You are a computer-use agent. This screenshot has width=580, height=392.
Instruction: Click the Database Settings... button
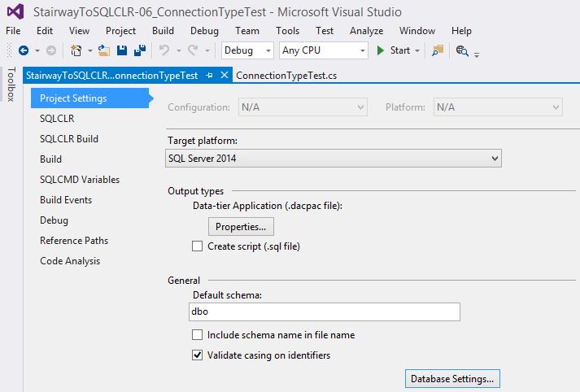[x=451, y=379]
